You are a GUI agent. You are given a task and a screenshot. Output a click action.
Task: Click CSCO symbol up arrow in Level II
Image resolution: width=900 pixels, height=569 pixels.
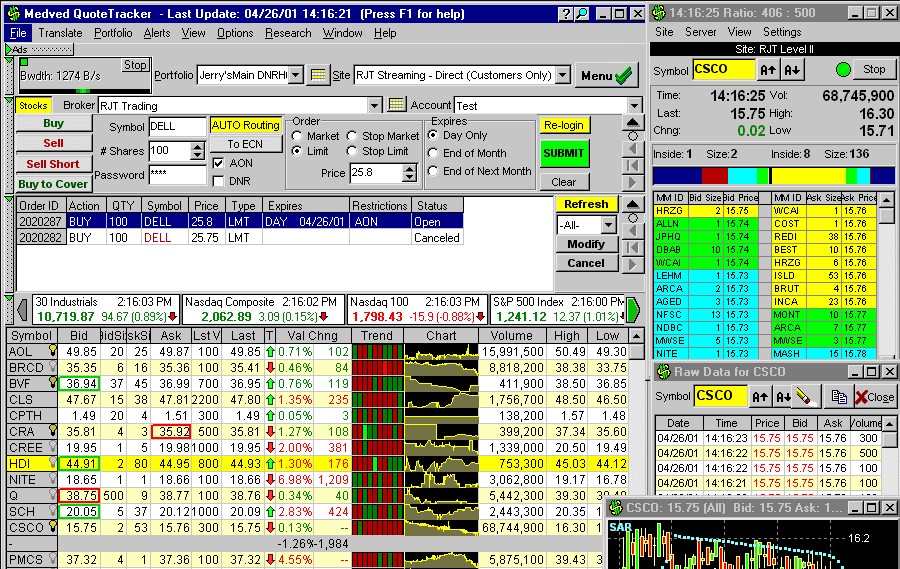pos(768,70)
